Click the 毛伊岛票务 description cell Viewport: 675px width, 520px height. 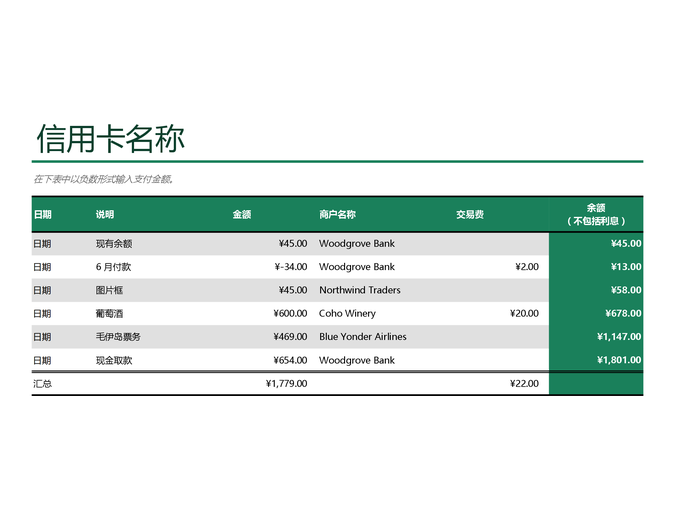[118, 337]
